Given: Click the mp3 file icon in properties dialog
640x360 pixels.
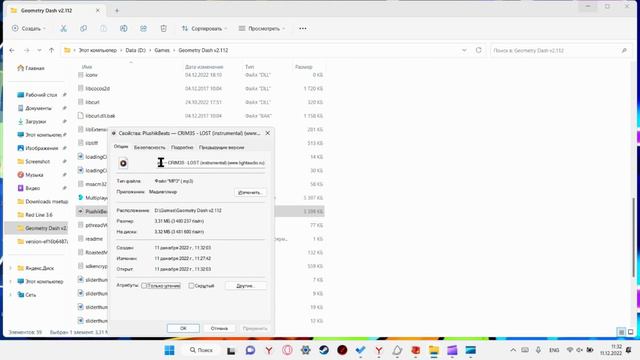Looking at the screenshot, I should (123, 163).
